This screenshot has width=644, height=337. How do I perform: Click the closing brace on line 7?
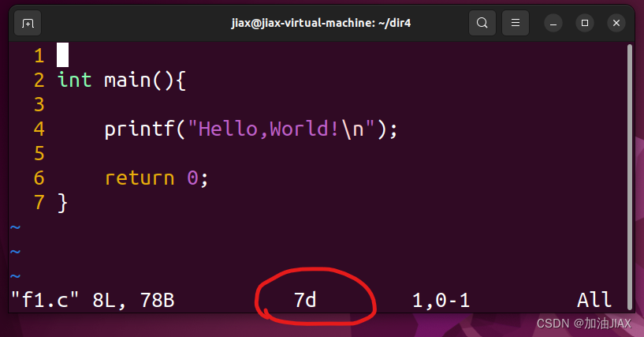[x=62, y=203]
